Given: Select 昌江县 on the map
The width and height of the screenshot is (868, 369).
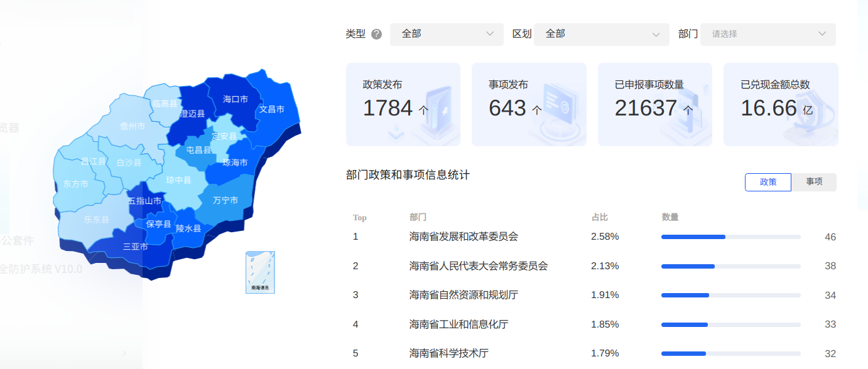Looking at the screenshot, I should [x=94, y=162].
